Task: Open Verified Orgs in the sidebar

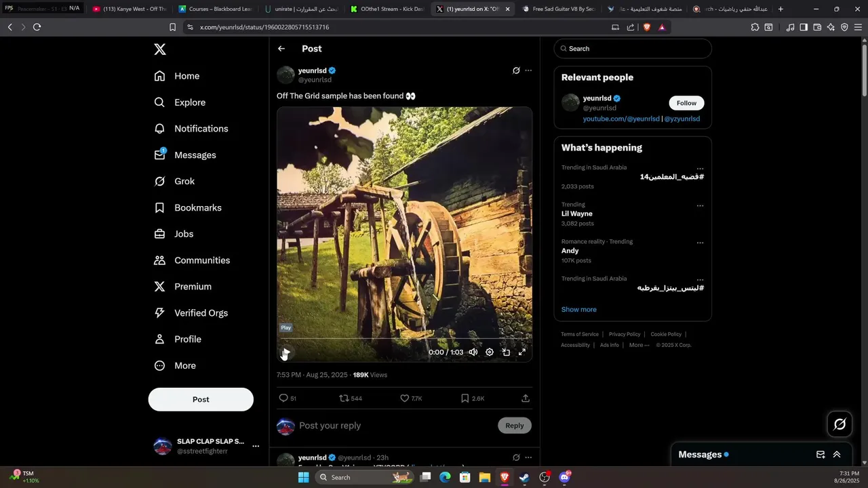Action: [191, 313]
